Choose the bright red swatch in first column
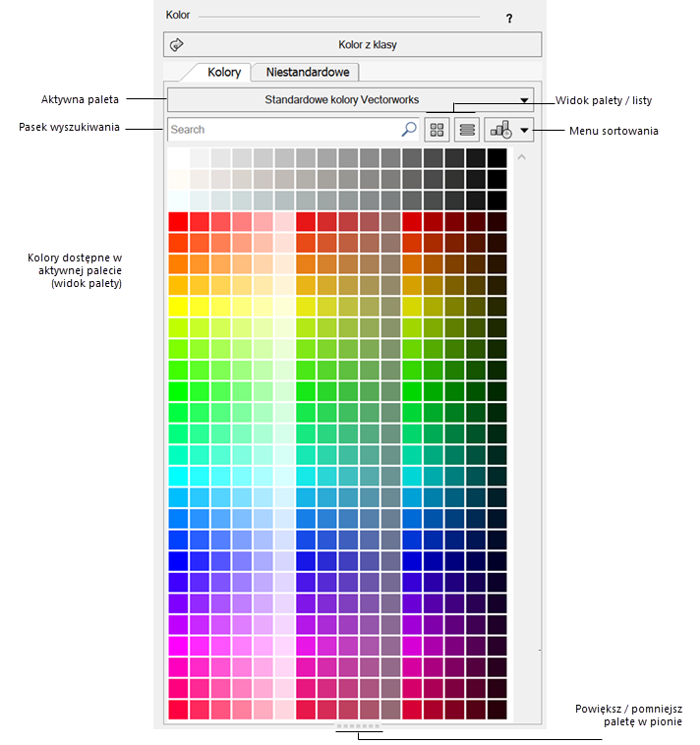 [x=178, y=222]
